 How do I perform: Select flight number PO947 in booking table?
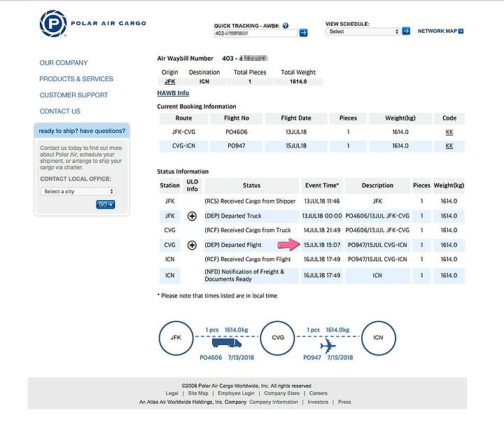(237, 146)
